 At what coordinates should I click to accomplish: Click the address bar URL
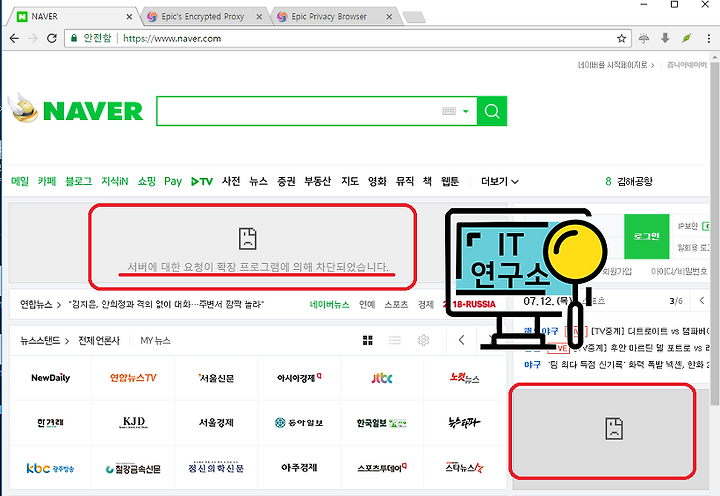[x=172, y=39]
